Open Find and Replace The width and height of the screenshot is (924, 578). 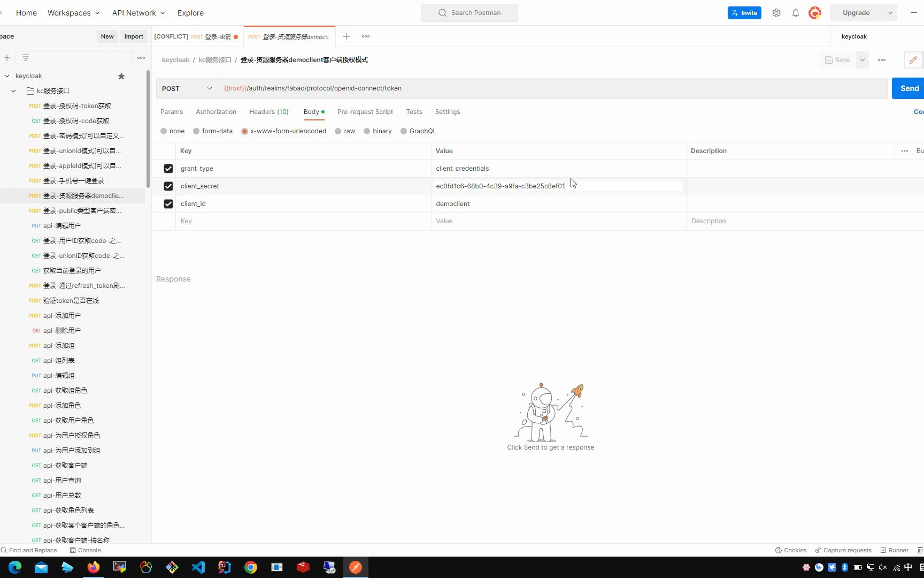coord(29,550)
